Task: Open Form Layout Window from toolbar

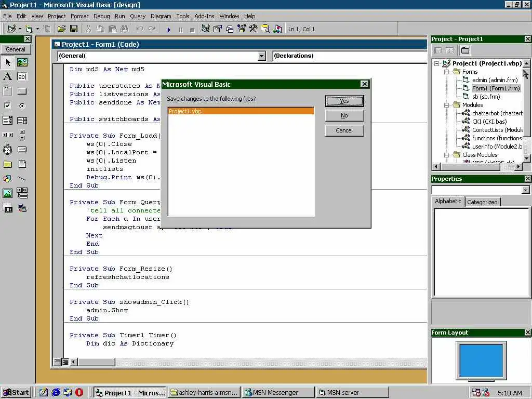Action: (x=229, y=29)
